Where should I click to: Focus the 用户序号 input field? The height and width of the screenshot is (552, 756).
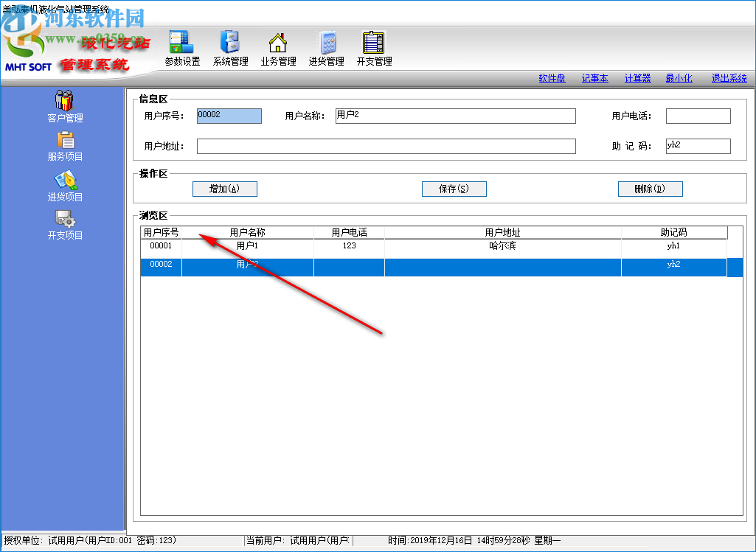pyautogui.click(x=229, y=116)
